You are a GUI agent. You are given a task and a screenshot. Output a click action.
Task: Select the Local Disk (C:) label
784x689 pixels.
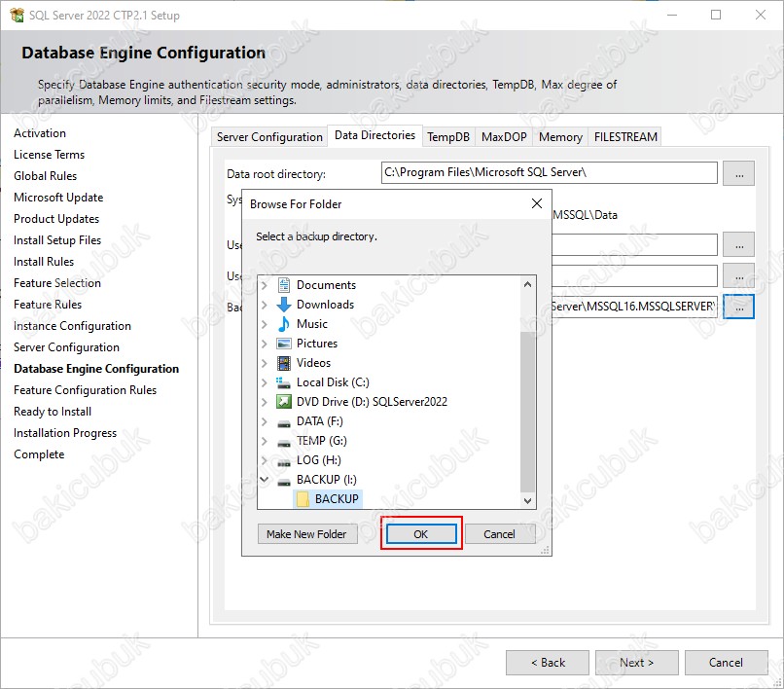click(x=333, y=382)
